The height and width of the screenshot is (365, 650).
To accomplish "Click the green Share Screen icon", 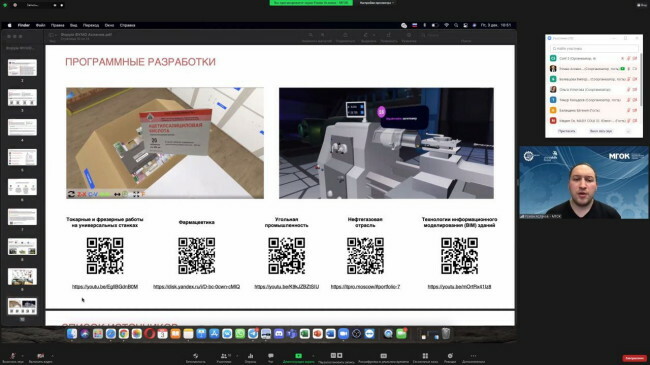I will point(298,356).
